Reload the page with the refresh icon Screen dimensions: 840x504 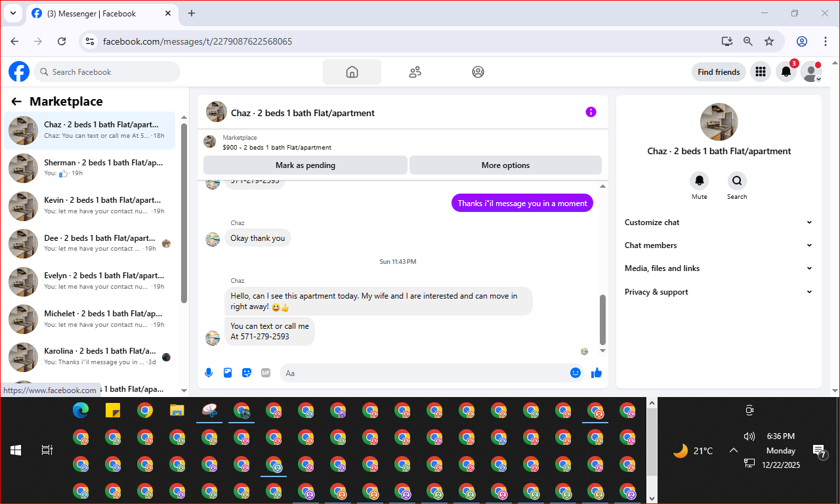pyautogui.click(x=62, y=41)
